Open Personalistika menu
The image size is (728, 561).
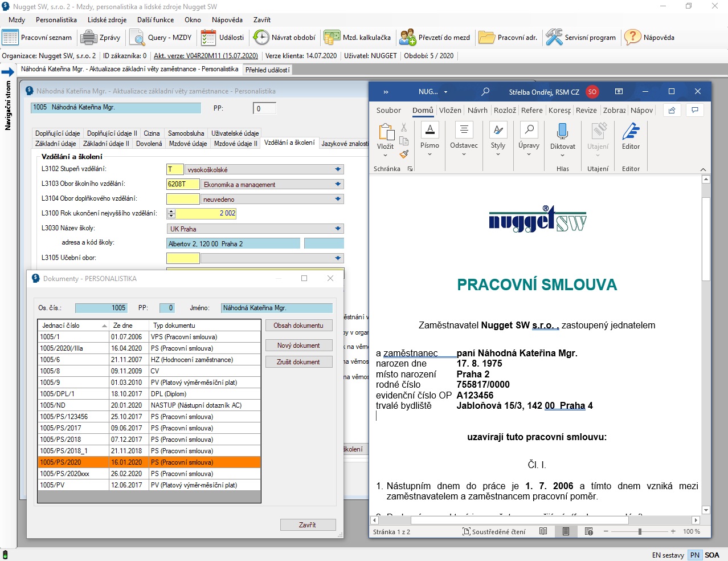click(56, 20)
